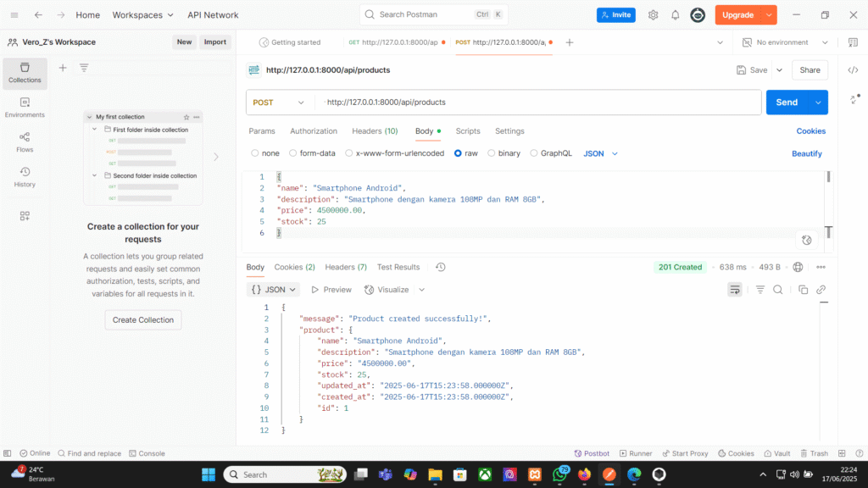Switch to the Authorization tab
868x488 pixels.
314,131
